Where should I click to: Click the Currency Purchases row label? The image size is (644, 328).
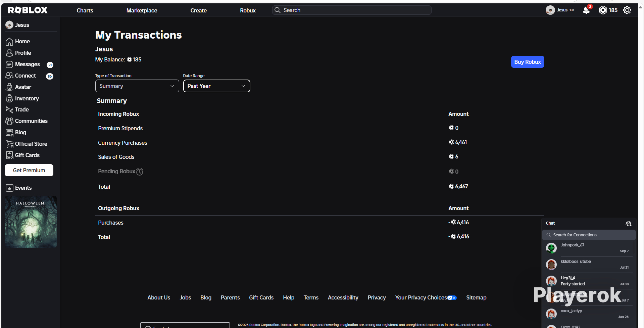(122, 143)
